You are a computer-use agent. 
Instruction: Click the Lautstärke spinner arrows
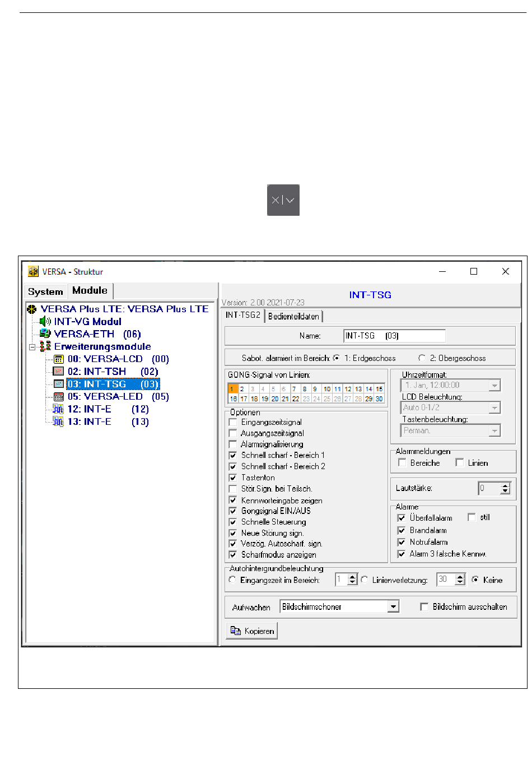point(505,489)
